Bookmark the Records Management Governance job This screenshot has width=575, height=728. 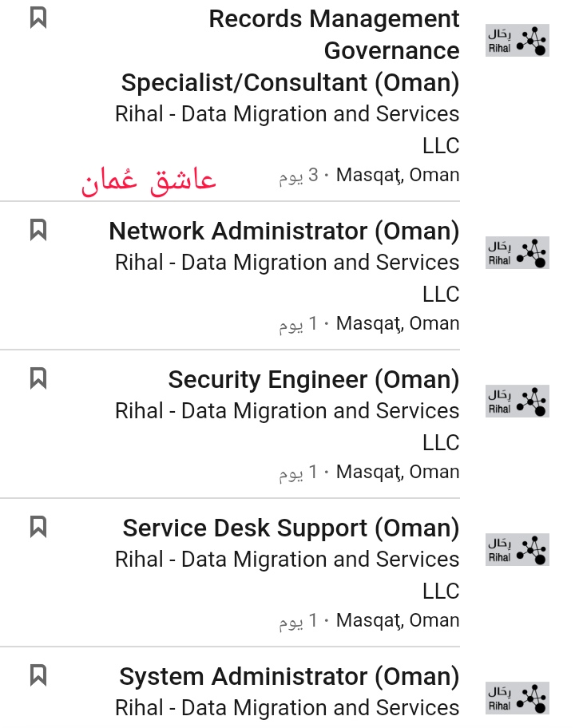click(x=38, y=18)
